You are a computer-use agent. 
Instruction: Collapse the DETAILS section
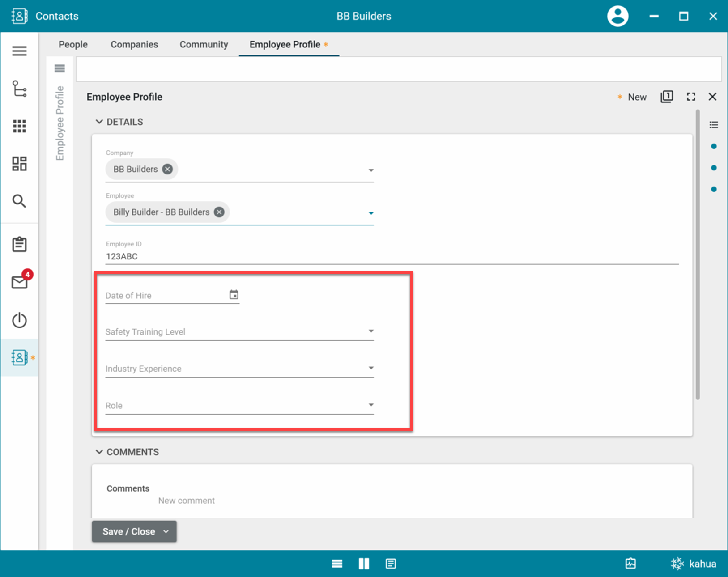pos(99,122)
